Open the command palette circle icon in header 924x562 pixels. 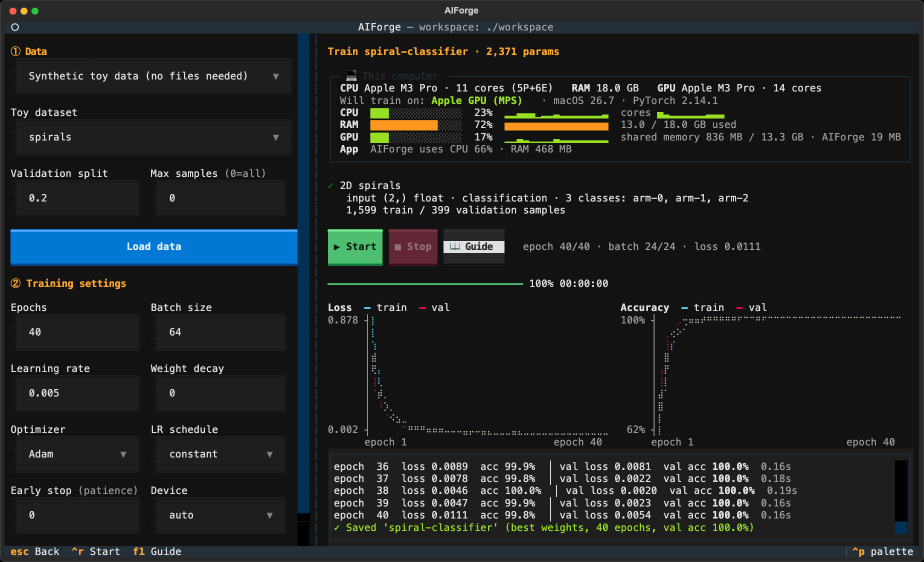click(15, 27)
